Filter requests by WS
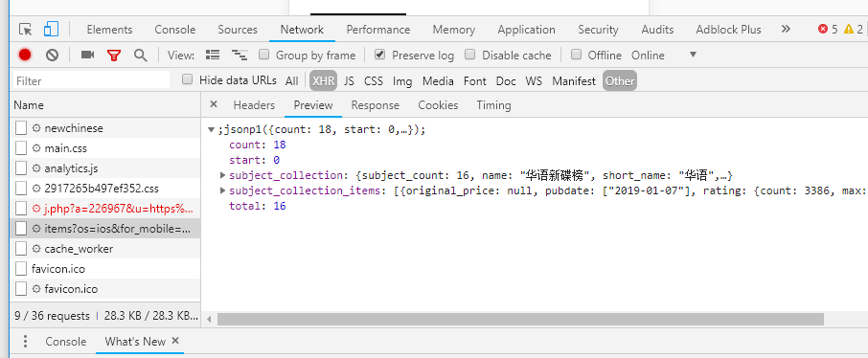This screenshot has width=868, height=358. (534, 80)
